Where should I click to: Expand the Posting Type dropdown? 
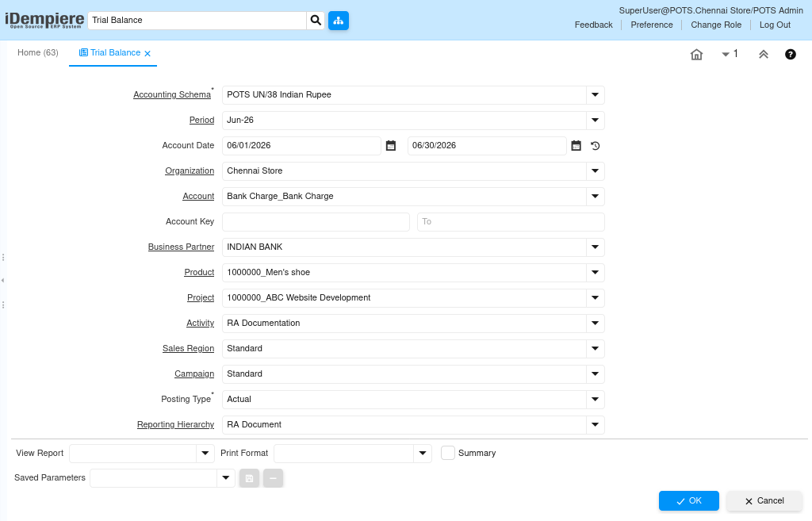[595, 400]
